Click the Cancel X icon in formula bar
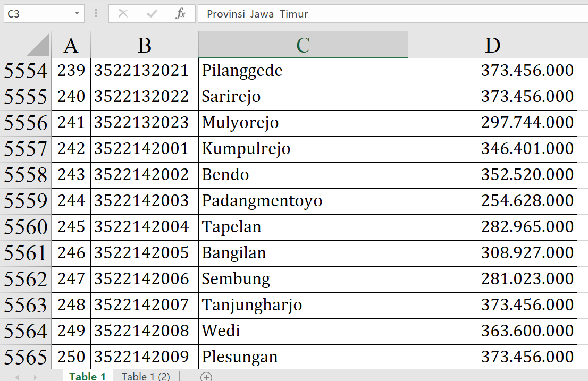588x381 pixels. pos(123,14)
